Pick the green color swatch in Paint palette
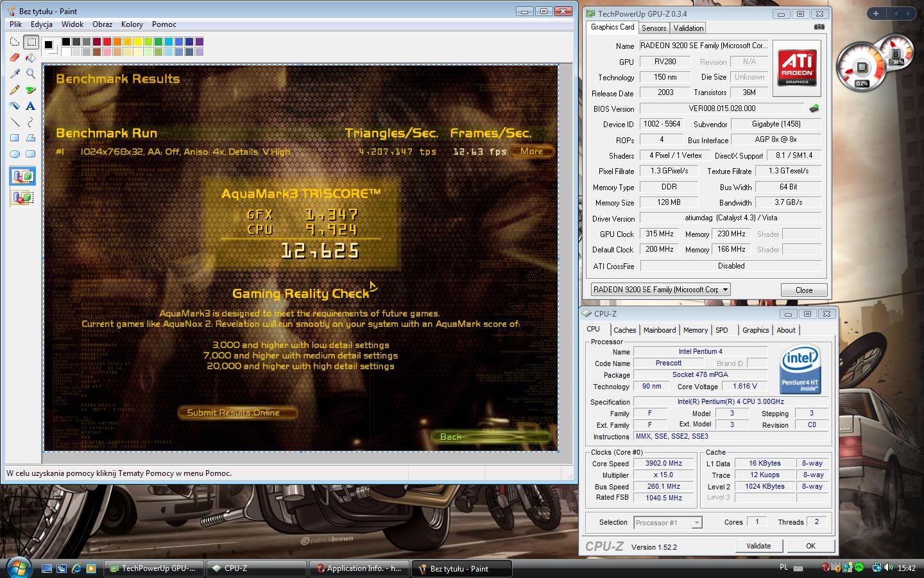Viewport: 924px width, 578px height. [158, 42]
